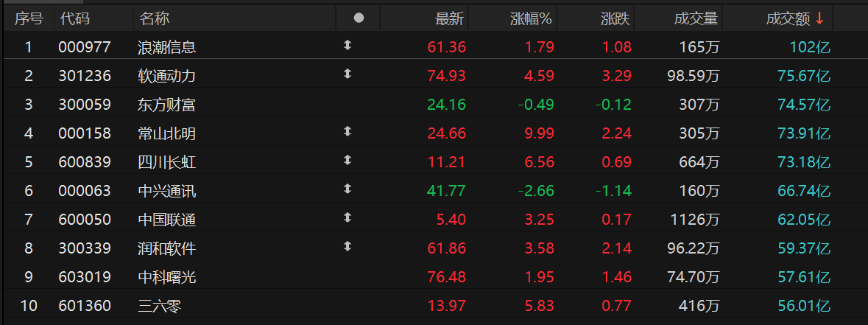Select stock name 常山北明
The image size is (868, 325).
coord(166,133)
